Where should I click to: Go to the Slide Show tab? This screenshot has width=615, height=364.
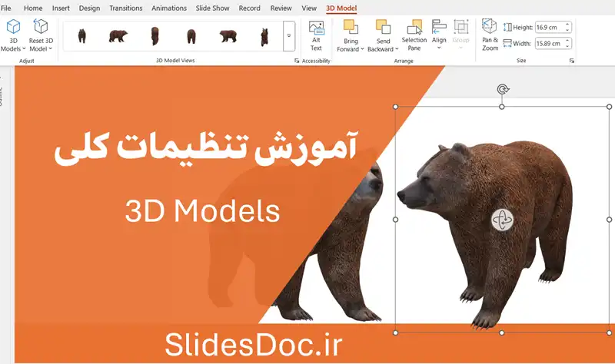point(213,8)
